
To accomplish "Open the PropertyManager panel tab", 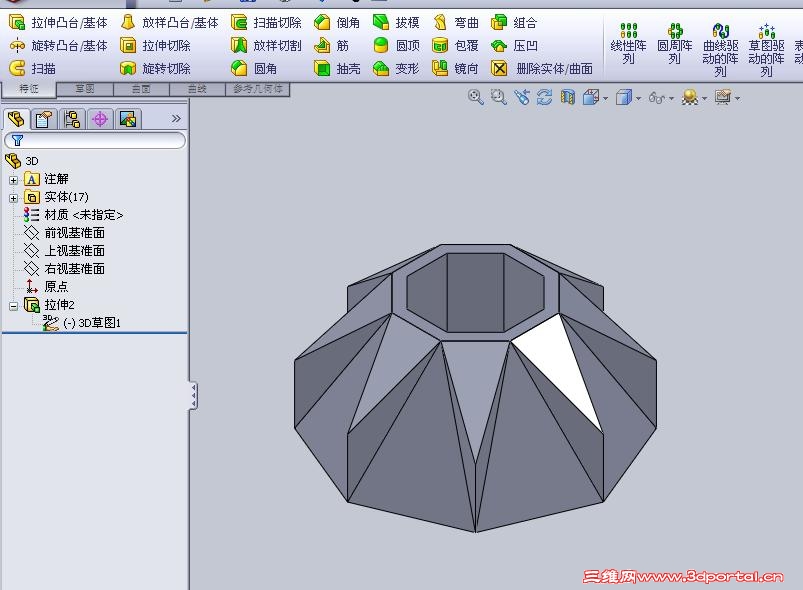I will [44, 119].
